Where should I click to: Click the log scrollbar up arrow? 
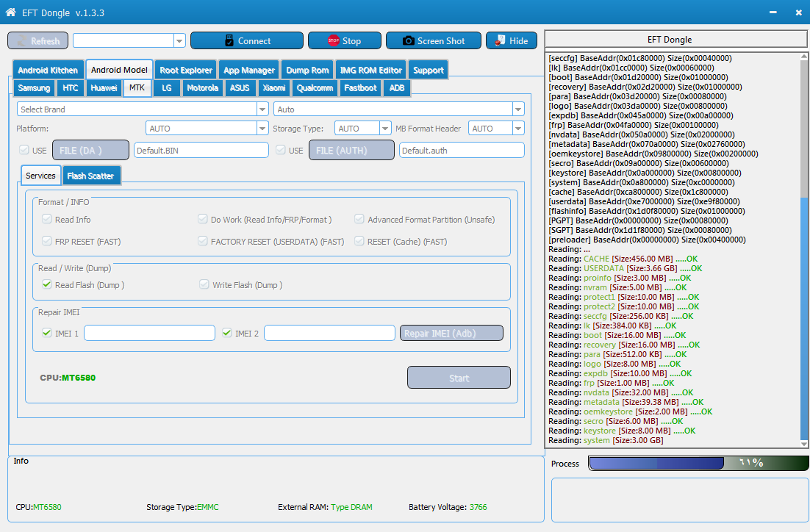coord(804,57)
